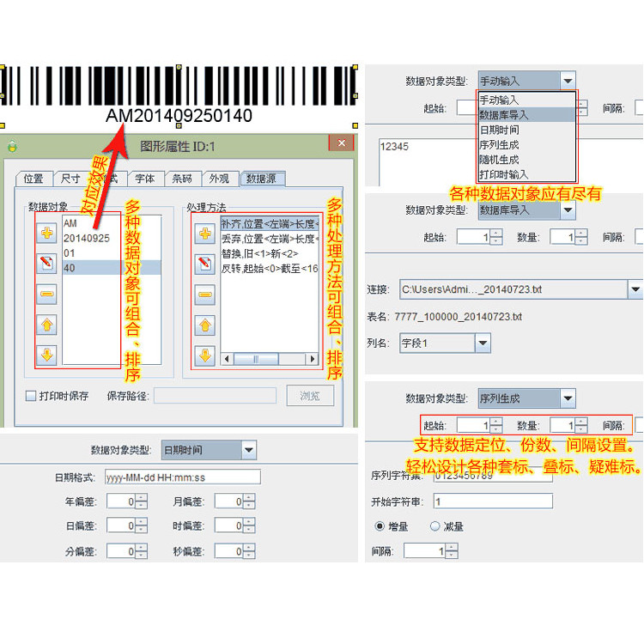Open the 数据库导入 data object type dropdown
This screenshot has width=644, height=644.
[x=568, y=210]
